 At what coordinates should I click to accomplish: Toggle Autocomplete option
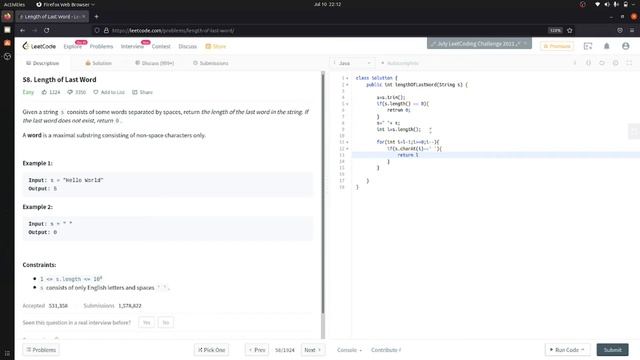click(400, 63)
